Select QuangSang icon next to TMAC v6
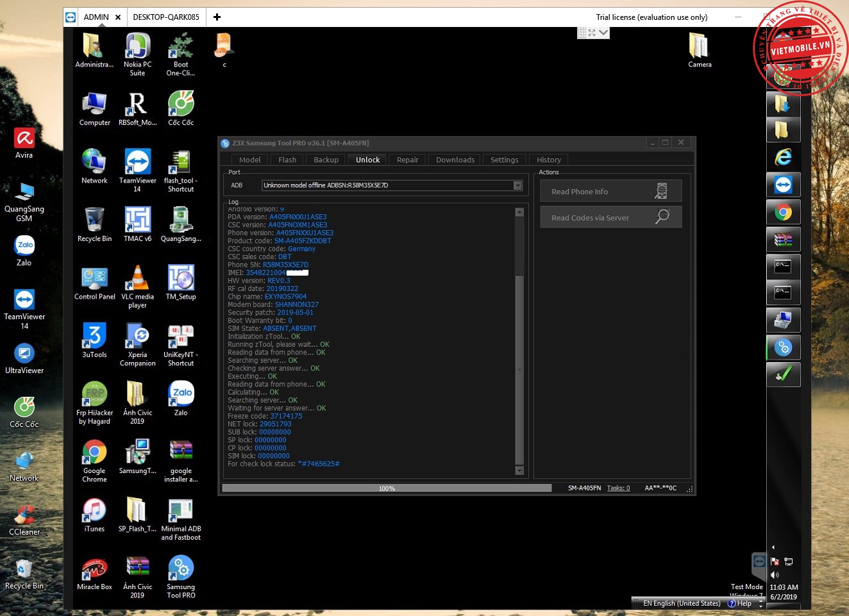 (x=181, y=224)
